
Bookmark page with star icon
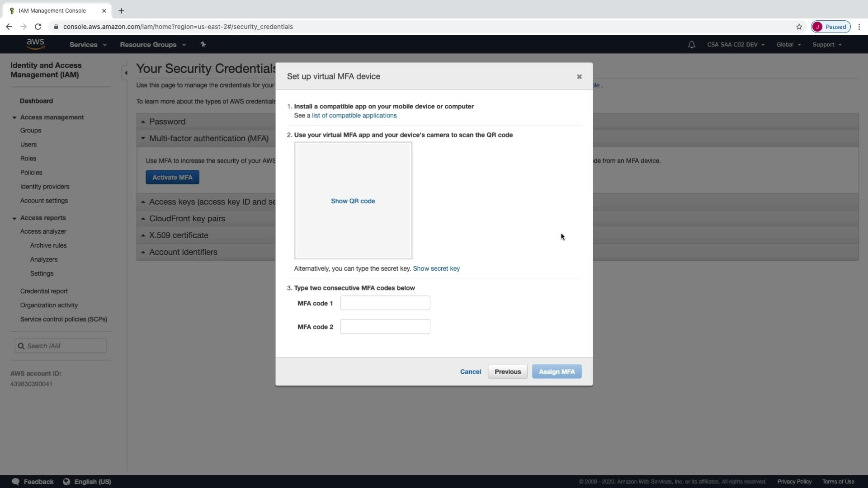pos(799,27)
